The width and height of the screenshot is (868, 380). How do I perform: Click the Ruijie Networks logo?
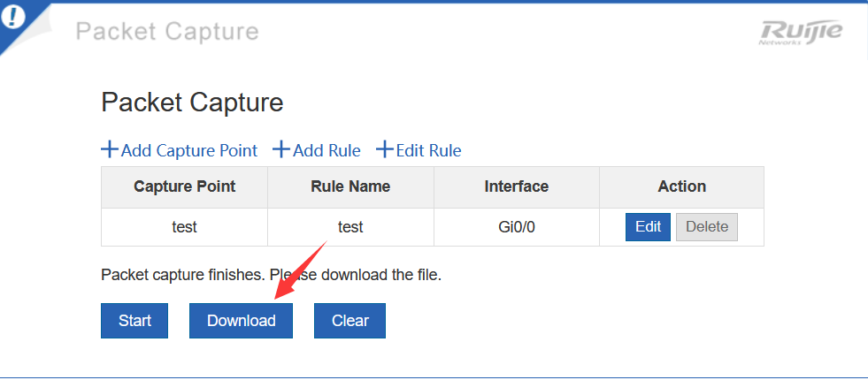802,32
